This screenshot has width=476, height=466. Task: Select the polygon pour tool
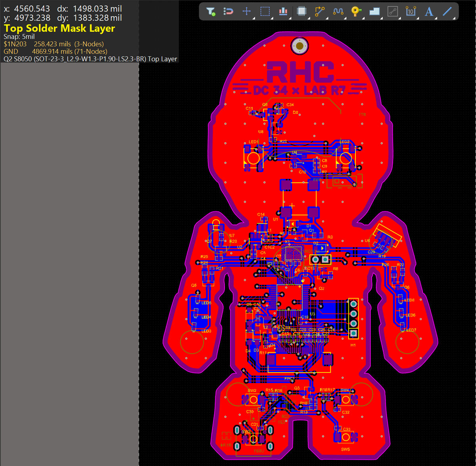pyautogui.click(x=374, y=12)
